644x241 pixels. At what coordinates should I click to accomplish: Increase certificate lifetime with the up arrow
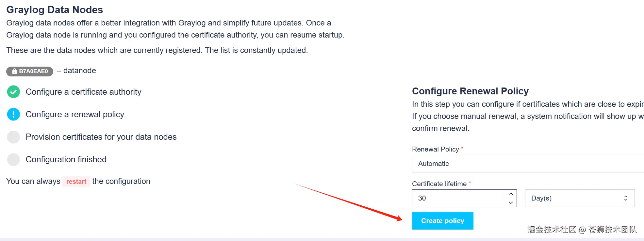pyautogui.click(x=511, y=194)
